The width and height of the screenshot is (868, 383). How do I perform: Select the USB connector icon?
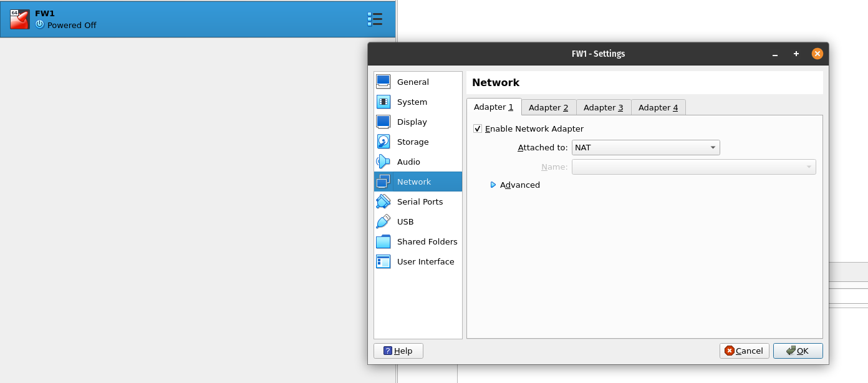(x=383, y=221)
